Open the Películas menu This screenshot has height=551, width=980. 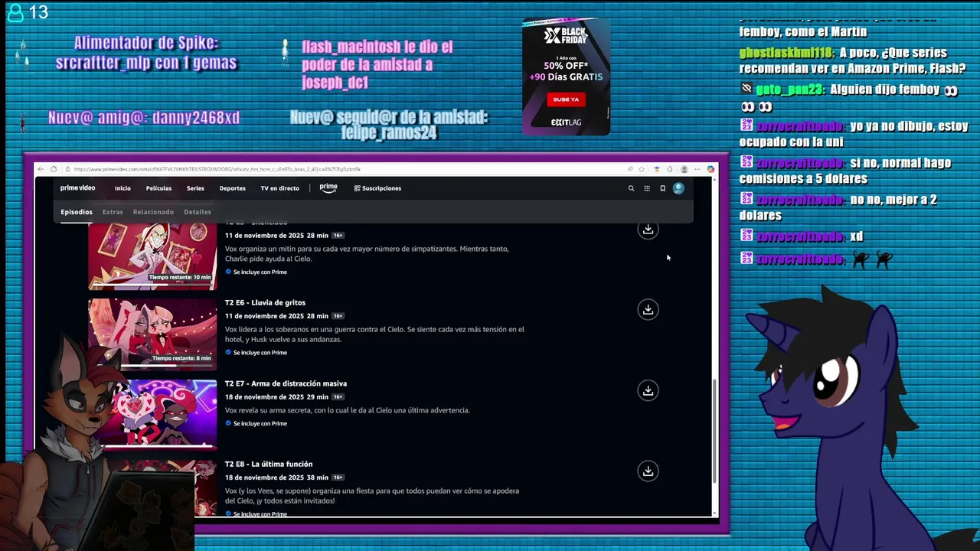(x=158, y=188)
